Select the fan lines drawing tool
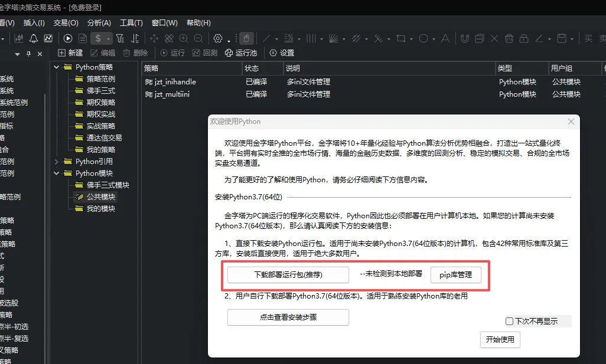The height and width of the screenshot is (364, 606). (x=334, y=38)
